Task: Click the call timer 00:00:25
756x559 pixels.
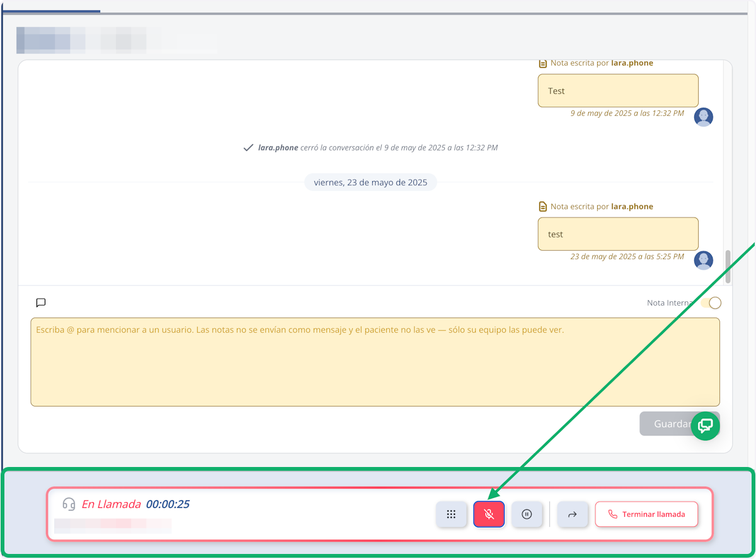Action: (x=168, y=504)
